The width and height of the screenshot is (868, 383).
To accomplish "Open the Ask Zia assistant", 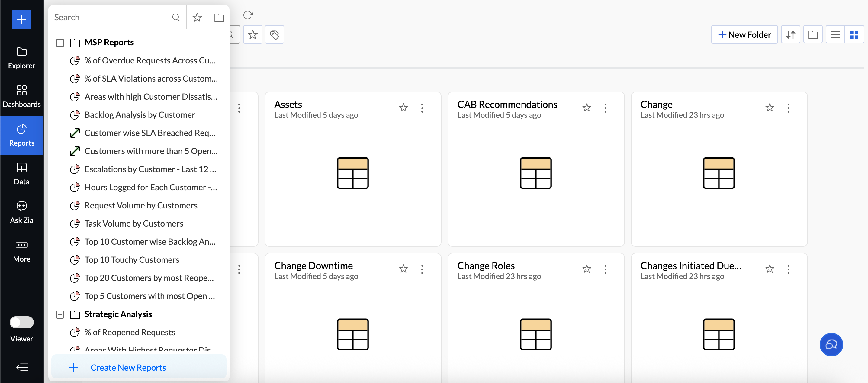I will (x=21, y=212).
